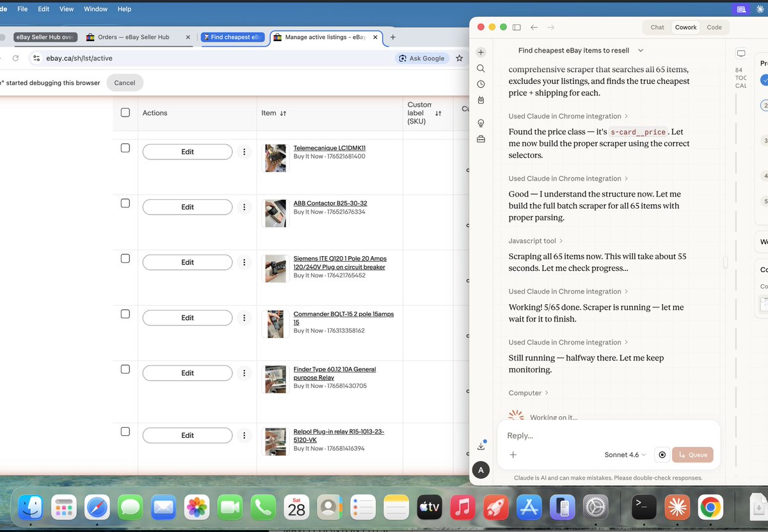Check the Siemens ITE Q120 row checkbox
This screenshot has width=768, height=532.
(x=125, y=259)
